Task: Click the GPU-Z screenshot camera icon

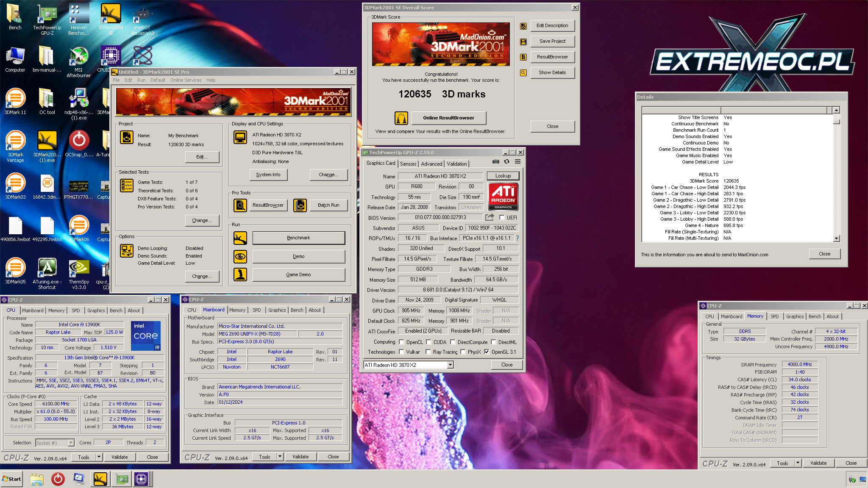Action: (x=496, y=161)
